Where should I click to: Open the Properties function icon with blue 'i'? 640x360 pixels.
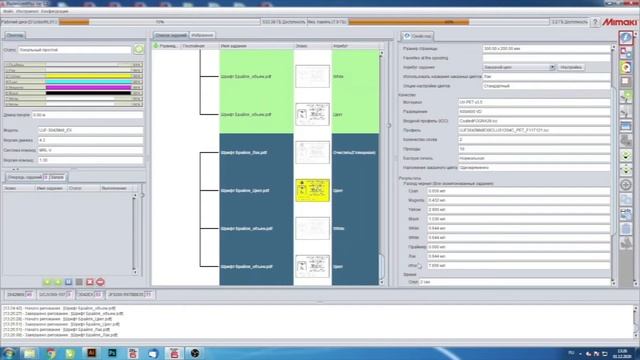(626, 38)
